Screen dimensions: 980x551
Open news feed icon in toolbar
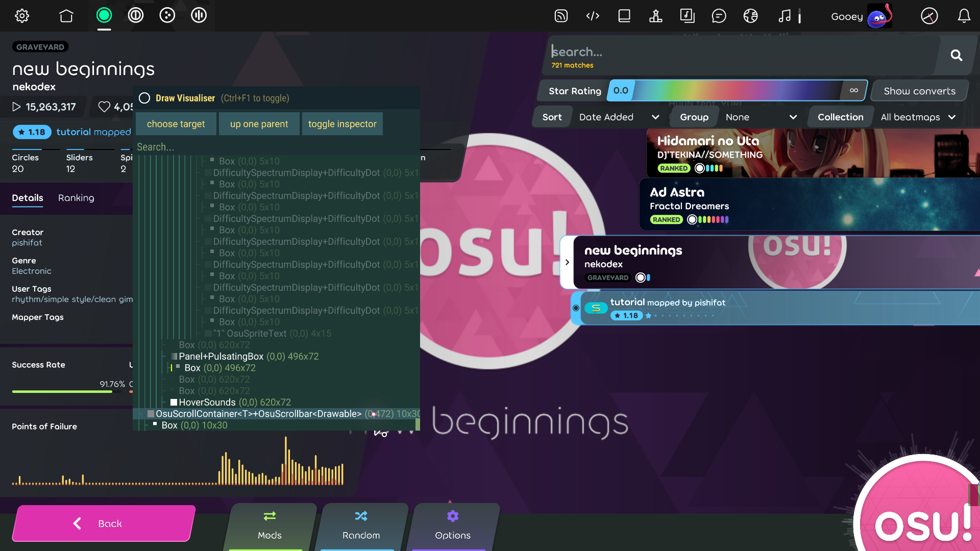561,16
